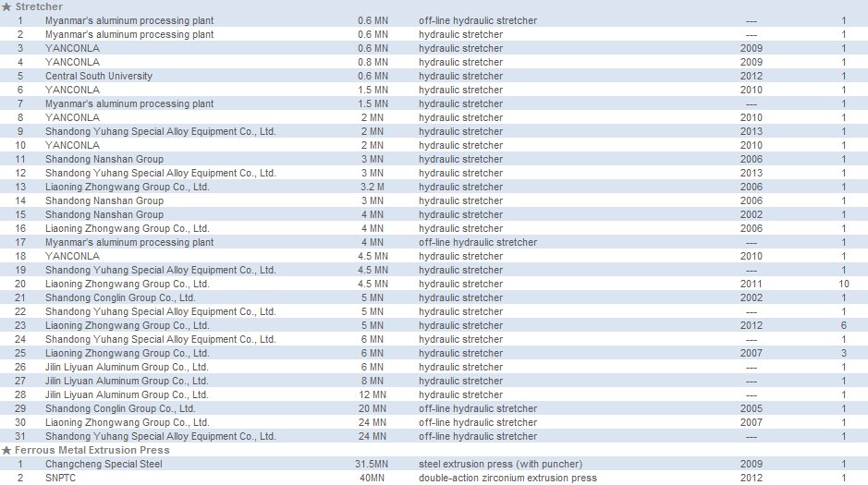Click Myanmar's aluminum processing plant in row 2
The width and height of the screenshot is (868, 485).
[x=129, y=34]
